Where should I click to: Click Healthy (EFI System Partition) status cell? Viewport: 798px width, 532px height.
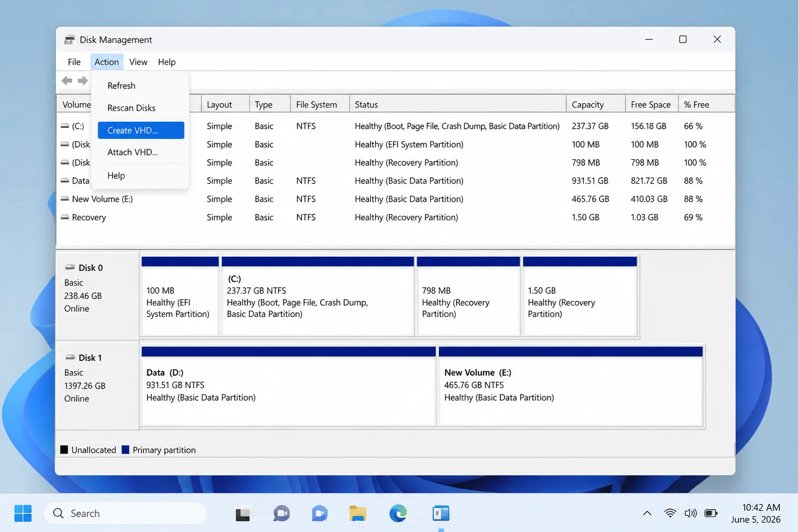click(409, 144)
